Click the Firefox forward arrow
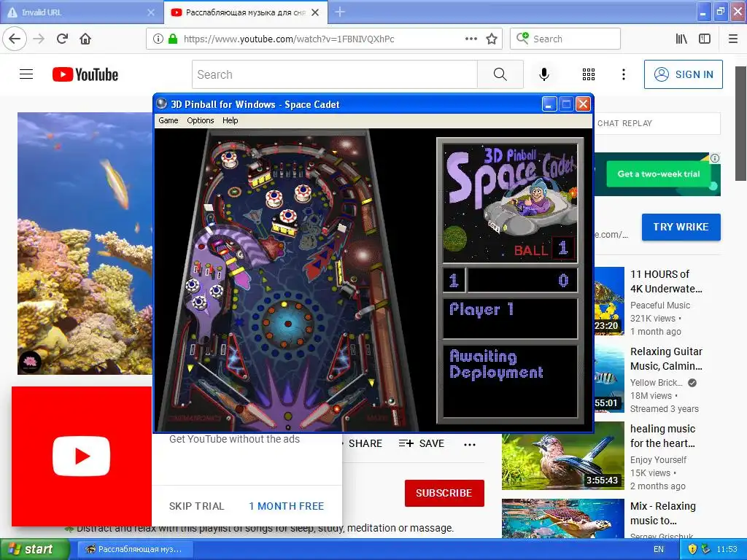The width and height of the screenshot is (747, 560). (39, 39)
